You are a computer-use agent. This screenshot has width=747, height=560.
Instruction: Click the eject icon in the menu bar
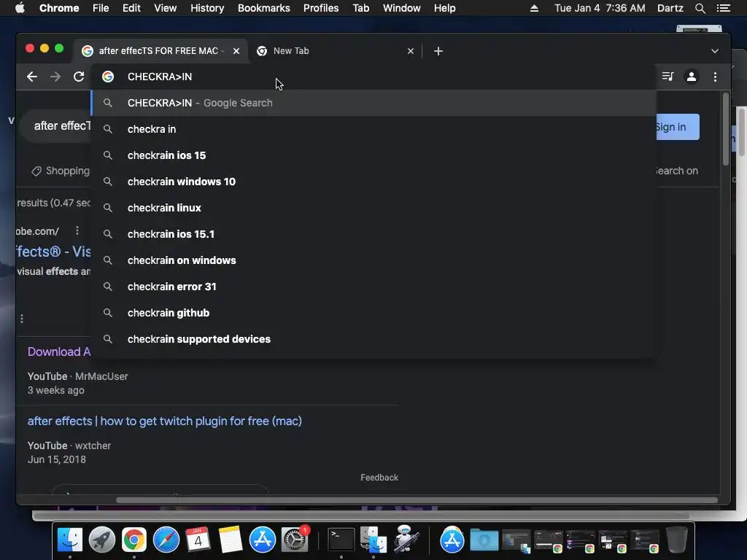click(534, 8)
